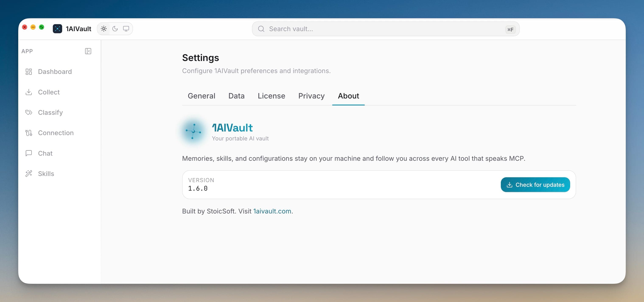Click the version number 1.6.0
Image resolution: width=644 pixels, height=302 pixels.
(x=197, y=188)
